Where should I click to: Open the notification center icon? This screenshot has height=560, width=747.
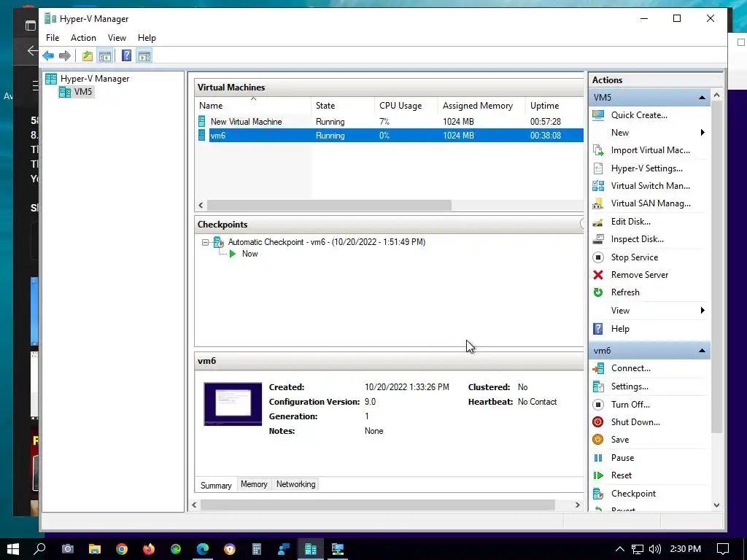pyautogui.click(x=723, y=549)
